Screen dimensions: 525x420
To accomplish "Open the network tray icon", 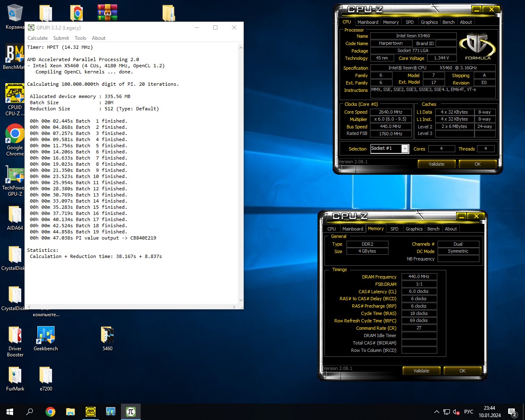I will 447,412.
